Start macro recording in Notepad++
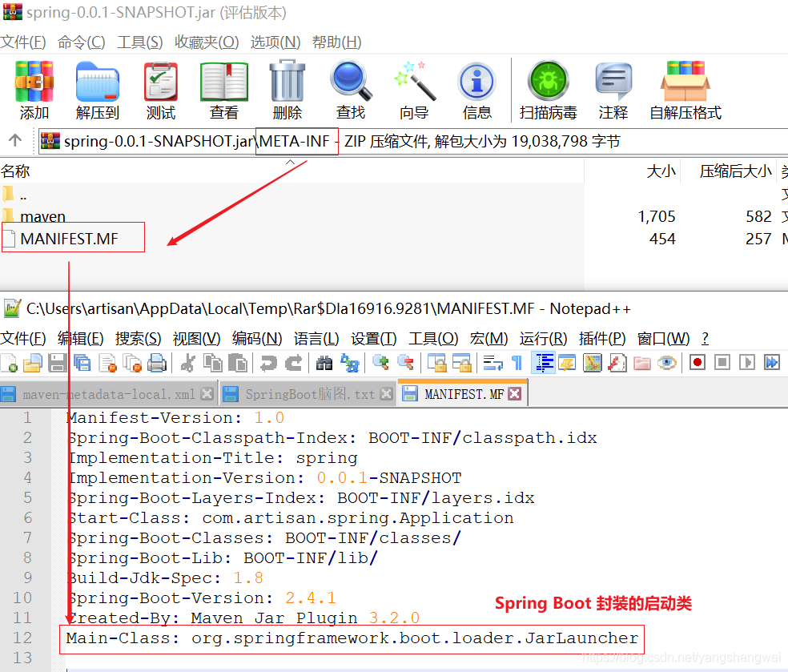This screenshot has width=788, height=672. point(697,363)
